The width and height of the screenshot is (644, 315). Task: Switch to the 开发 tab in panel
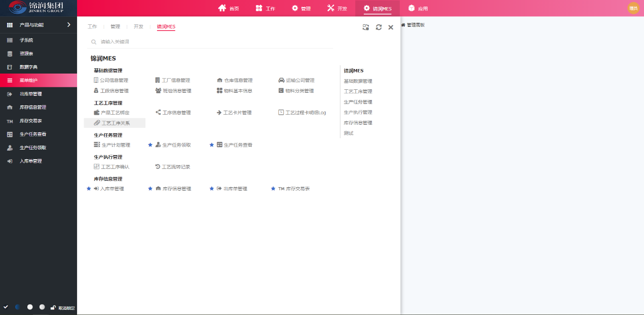[138, 26]
